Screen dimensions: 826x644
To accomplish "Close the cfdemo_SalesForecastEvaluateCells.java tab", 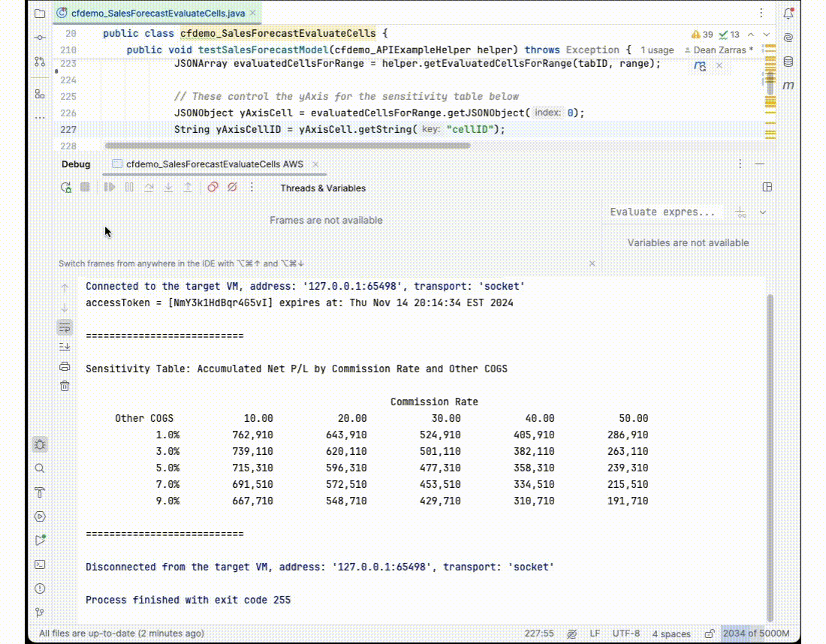I will pyautogui.click(x=253, y=14).
